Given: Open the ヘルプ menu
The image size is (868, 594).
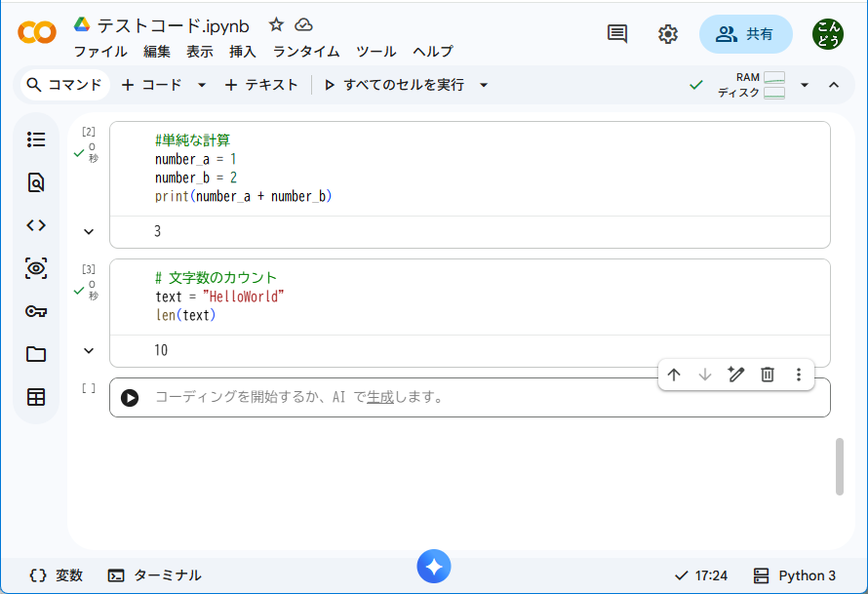Looking at the screenshot, I should [433, 52].
